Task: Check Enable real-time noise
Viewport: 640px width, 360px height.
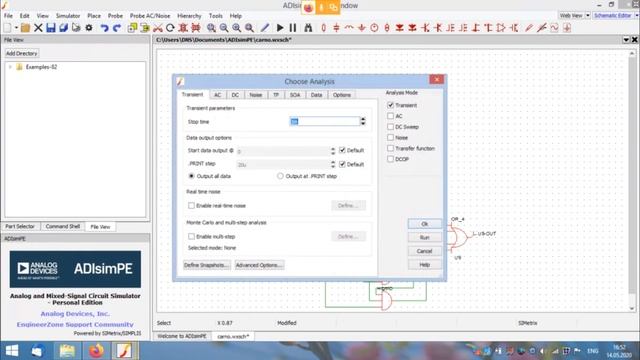Action: coord(191,206)
